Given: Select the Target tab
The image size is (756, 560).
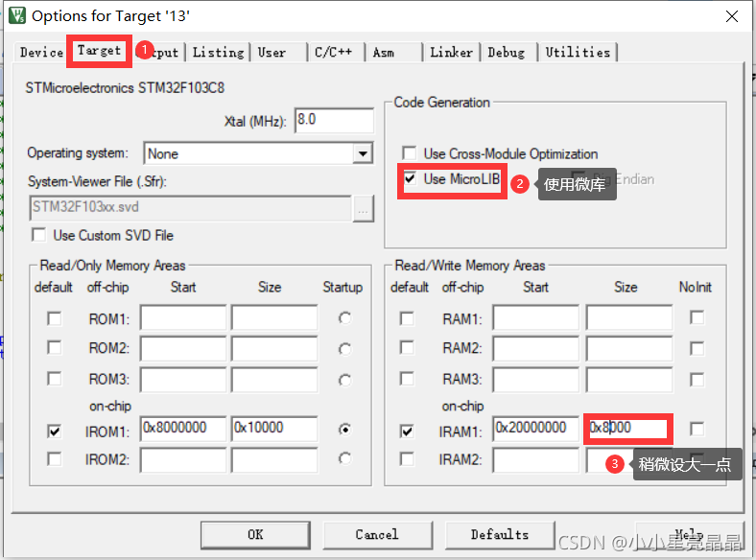Looking at the screenshot, I should point(100,51).
